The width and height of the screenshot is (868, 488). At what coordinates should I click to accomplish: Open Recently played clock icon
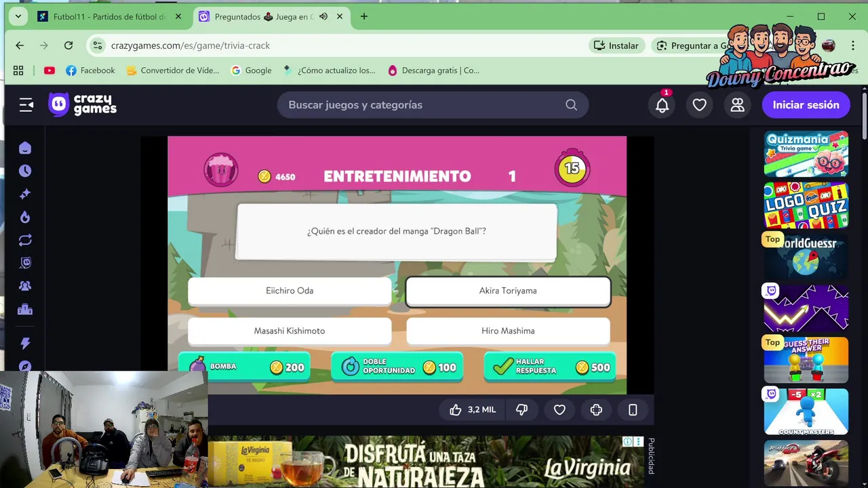(x=25, y=171)
